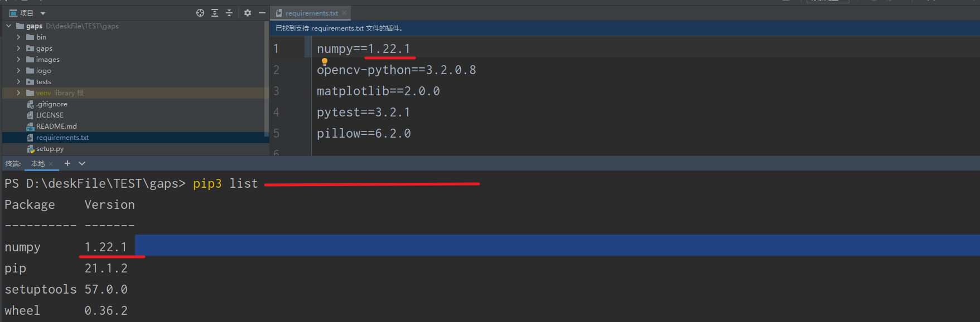Screen dimensions: 980x322
Task: Open terminal options dropdown arrow
Action: pos(82,163)
